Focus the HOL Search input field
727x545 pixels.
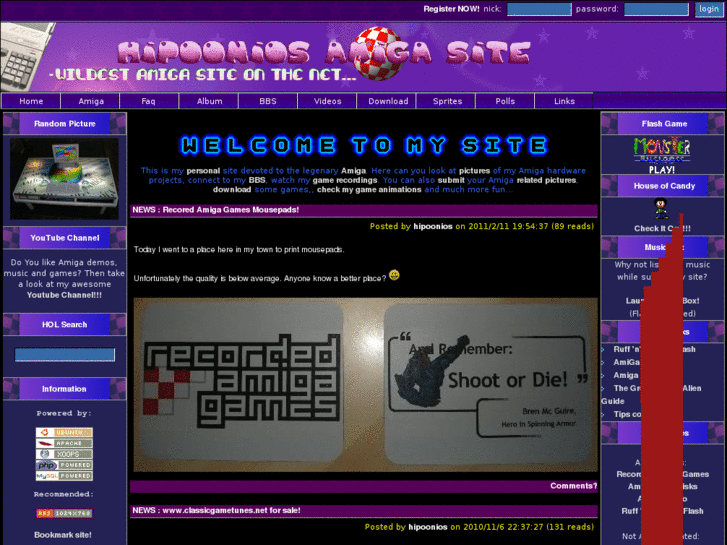pos(64,355)
